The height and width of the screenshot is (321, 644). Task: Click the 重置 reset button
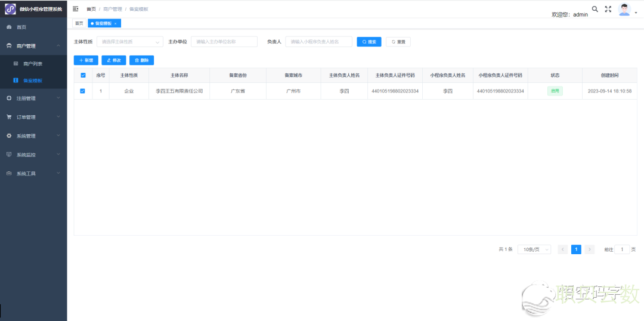point(398,42)
